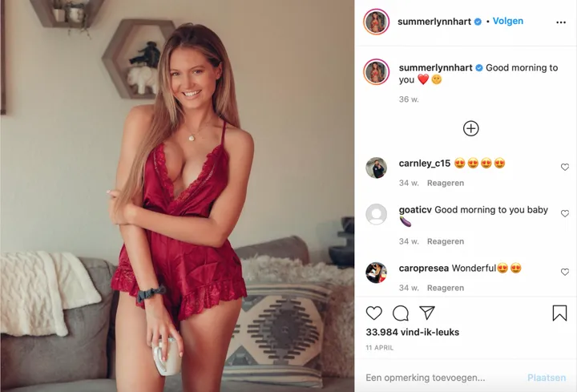Like caropresea's comment heart
The height and width of the screenshot is (392, 577).
click(565, 272)
